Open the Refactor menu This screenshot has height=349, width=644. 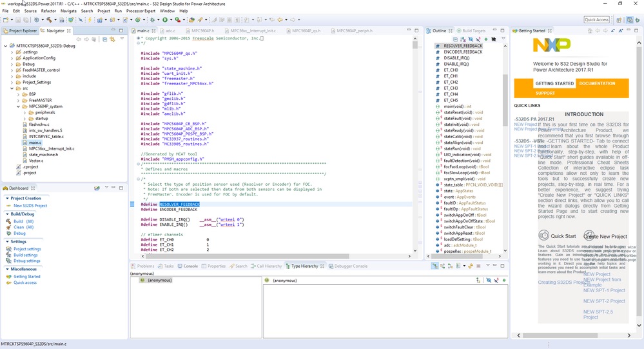point(48,11)
